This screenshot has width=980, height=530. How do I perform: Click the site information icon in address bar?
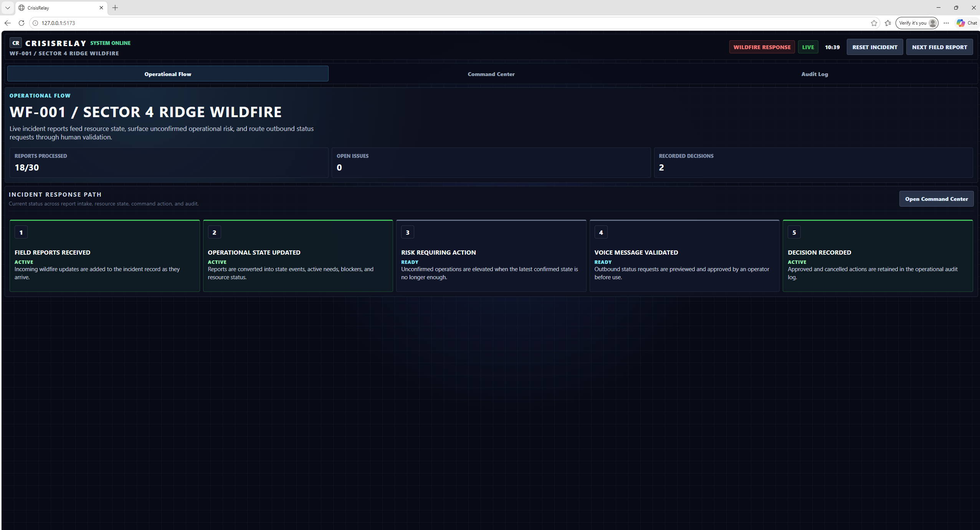tap(35, 23)
